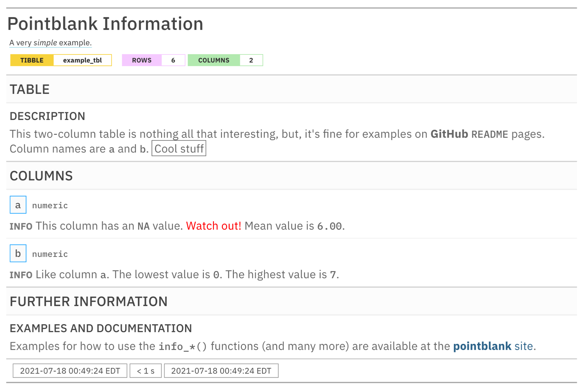Click the green COLUMNS badge
This screenshot has width=586, height=392.
tap(214, 60)
